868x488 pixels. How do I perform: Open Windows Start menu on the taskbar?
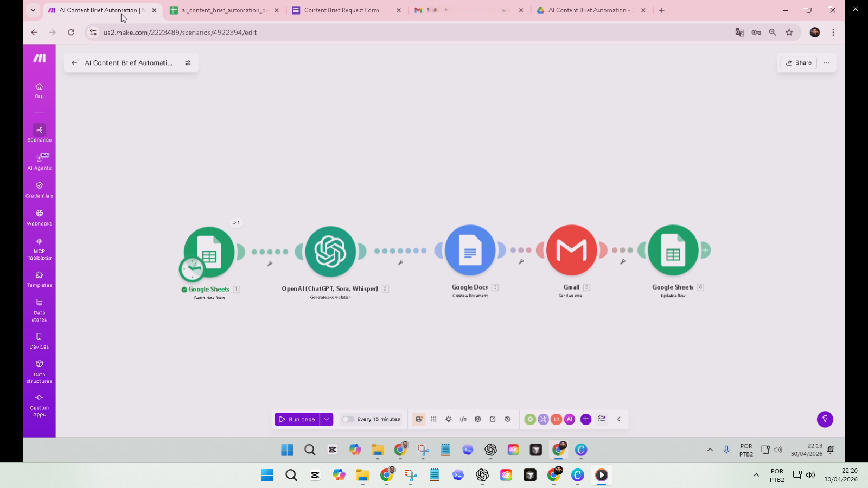[267, 475]
